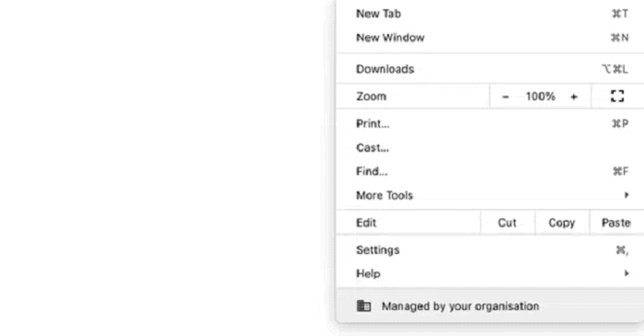
Task: Click the 100% zoom level value
Action: tap(540, 97)
